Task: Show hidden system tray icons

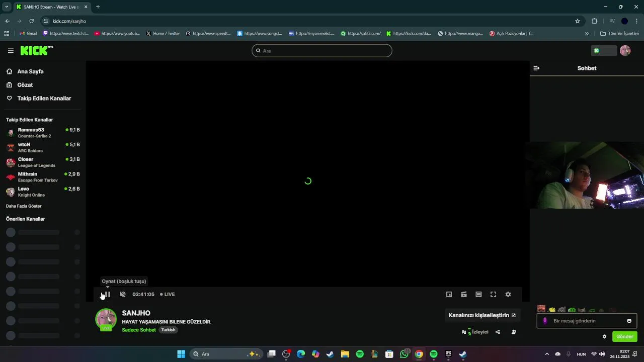Action: pyautogui.click(x=547, y=354)
